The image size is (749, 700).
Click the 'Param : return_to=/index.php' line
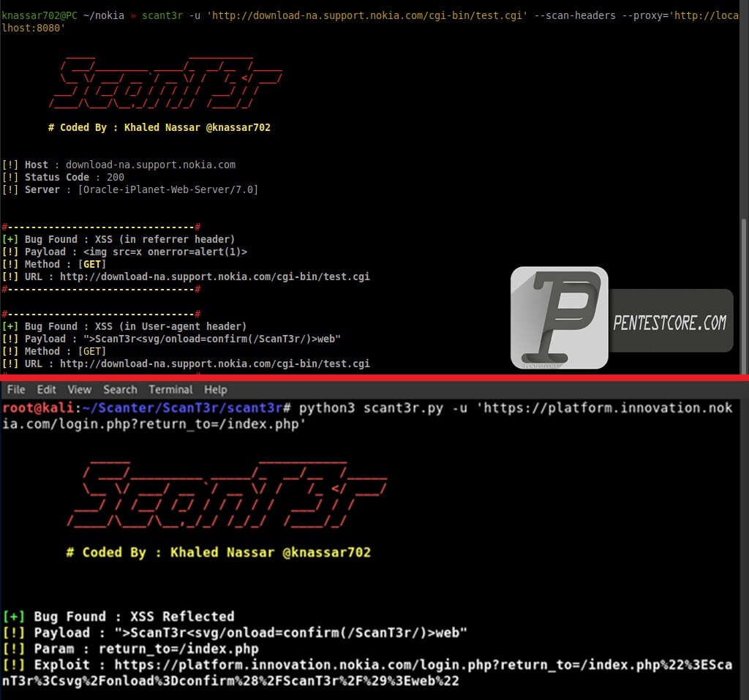(130, 649)
